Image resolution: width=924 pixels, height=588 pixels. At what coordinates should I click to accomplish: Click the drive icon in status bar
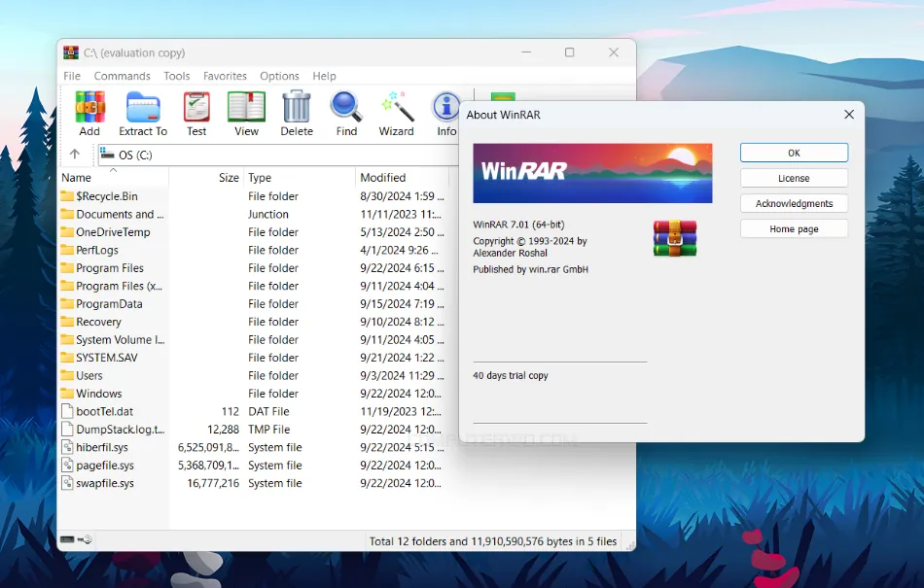67,539
